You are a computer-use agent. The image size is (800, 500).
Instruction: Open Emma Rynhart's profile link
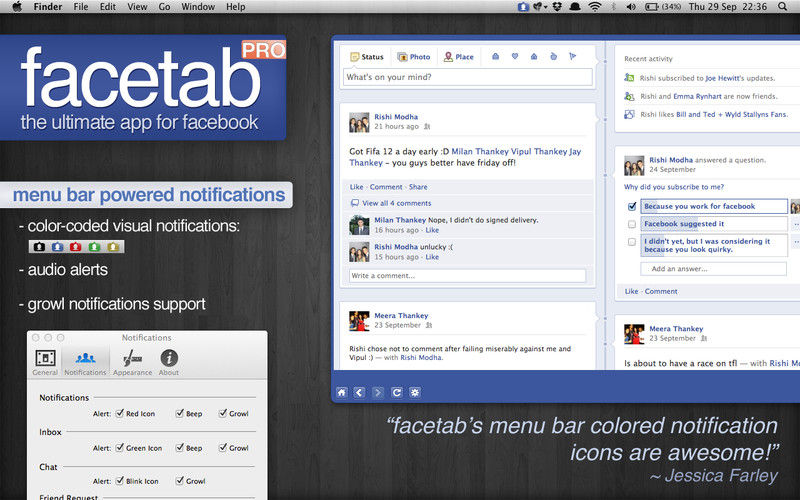(697, 96)
